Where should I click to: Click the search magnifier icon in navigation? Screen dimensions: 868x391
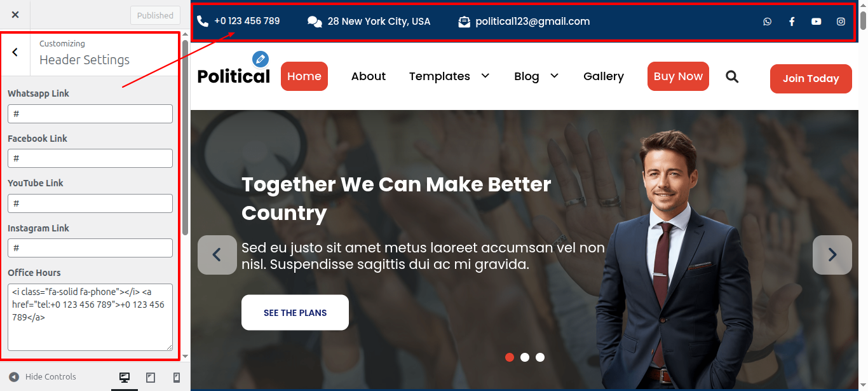click(732, 77)
